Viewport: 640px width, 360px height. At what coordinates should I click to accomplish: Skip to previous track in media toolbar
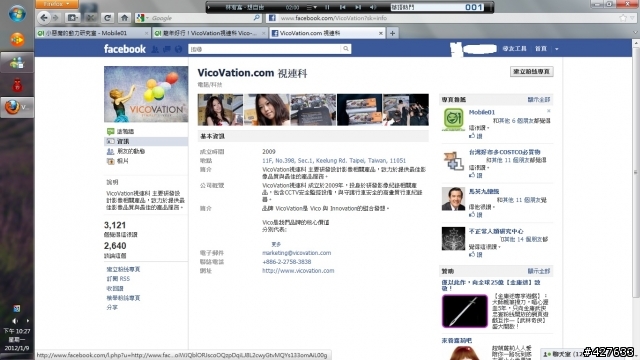(x=342, y=7)
